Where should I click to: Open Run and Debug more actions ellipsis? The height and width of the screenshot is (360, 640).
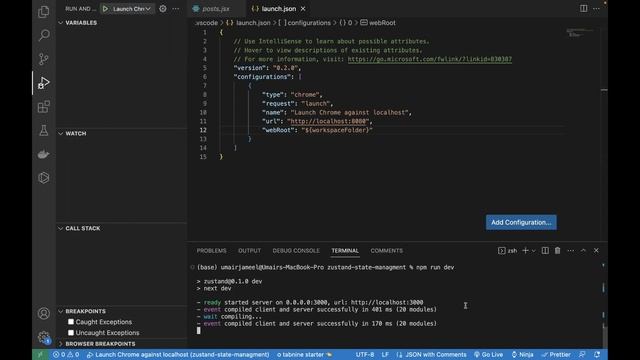[176, 9]
